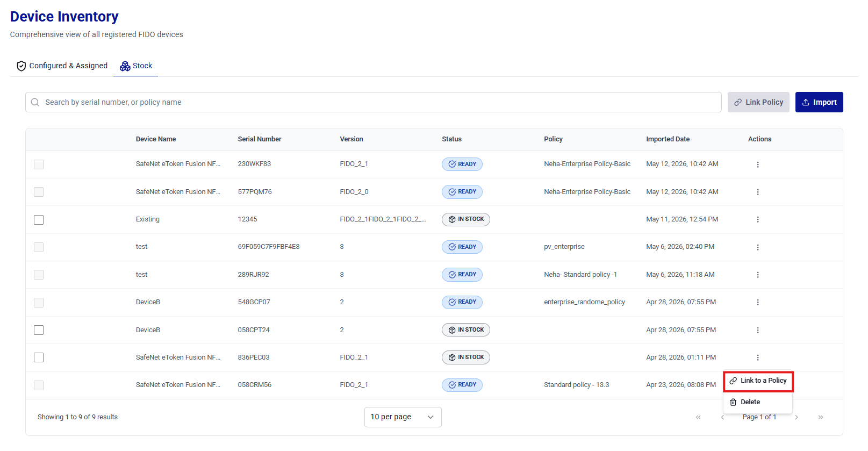
Task: Focus the serial number or policy search field
Action: 374,102
